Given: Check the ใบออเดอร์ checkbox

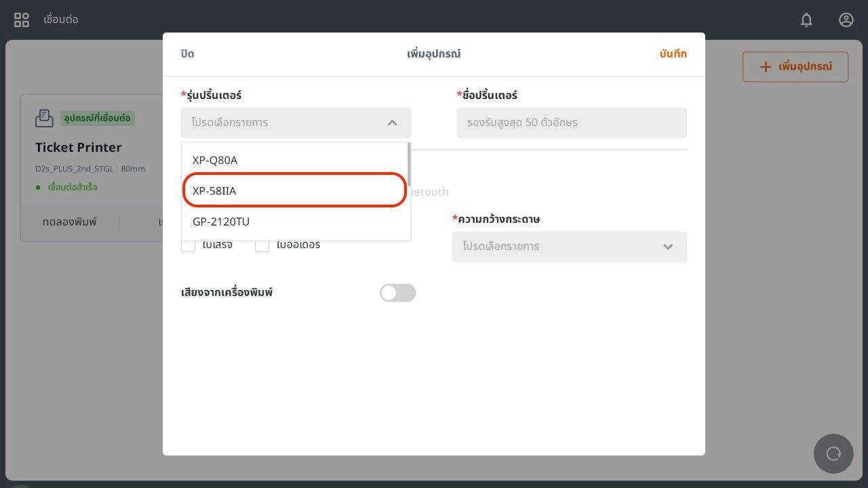Looking at the screenshot, I should point(262,245).
